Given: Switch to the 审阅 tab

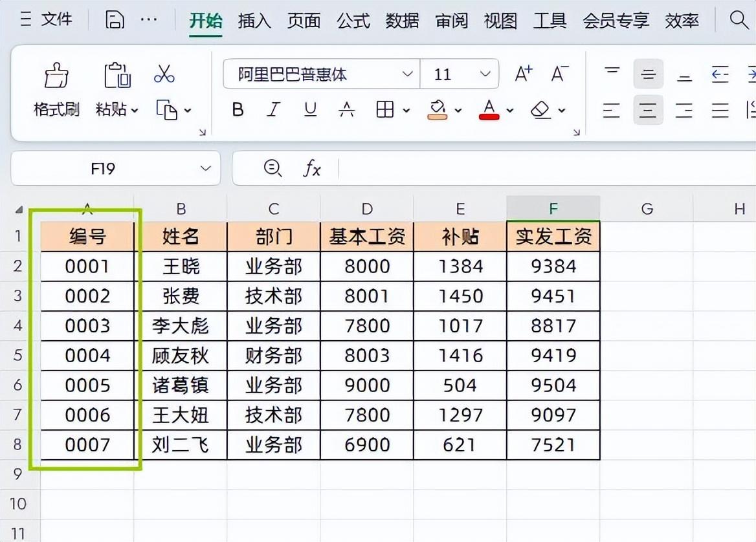Looking at the screenshot, I should 451,21.
